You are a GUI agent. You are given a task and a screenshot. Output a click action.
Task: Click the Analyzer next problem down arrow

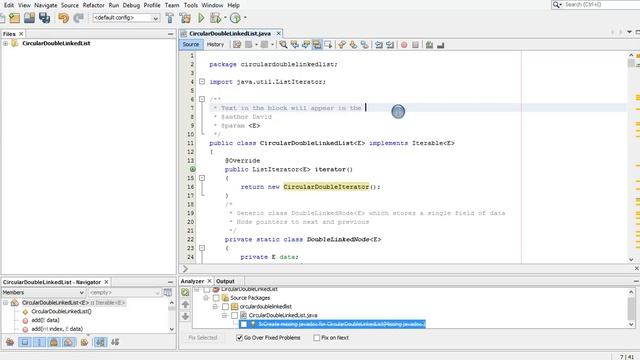pos(185,316)
